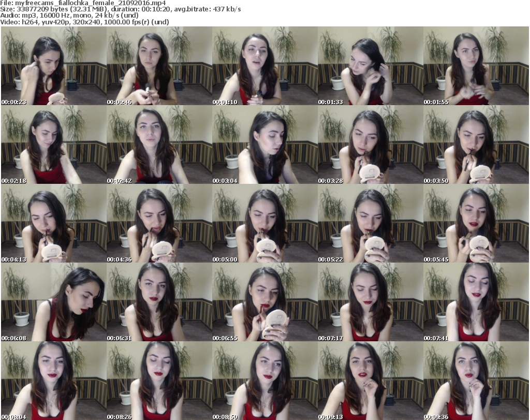Select the thumbnail at 00:03:28
This screenshot has width=530, height=420.
click(371, 144)
